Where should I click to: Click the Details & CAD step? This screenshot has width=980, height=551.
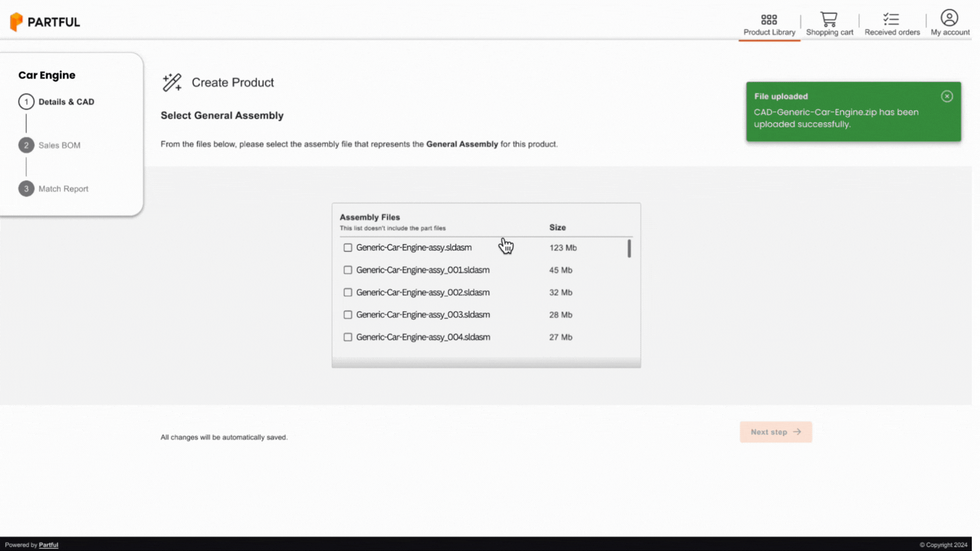[x=66, y=102]
